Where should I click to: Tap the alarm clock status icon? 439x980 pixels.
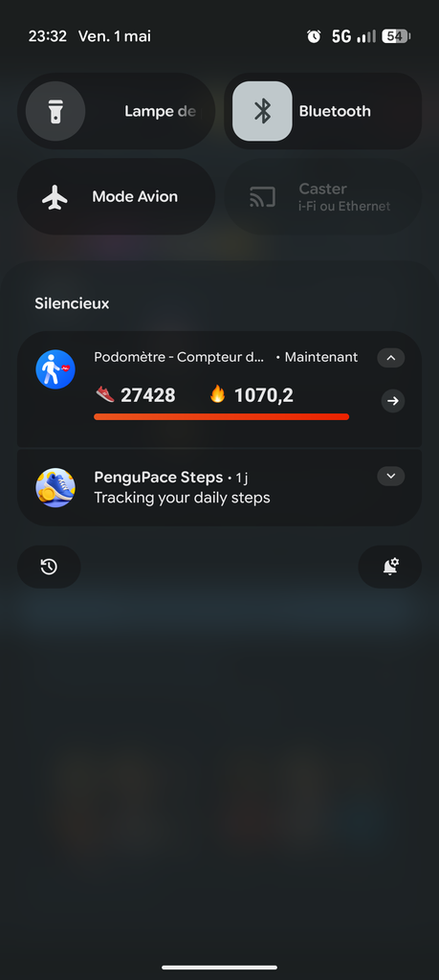point(314,36)
